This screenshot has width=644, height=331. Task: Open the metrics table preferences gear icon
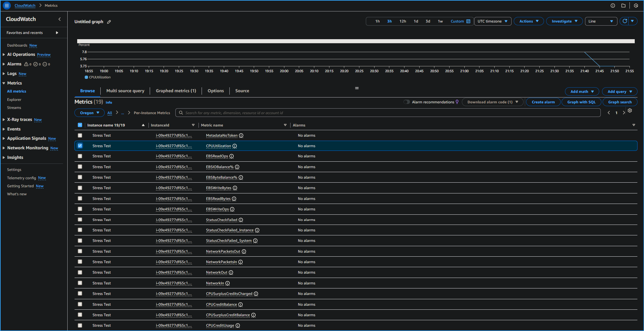point(630,110)
